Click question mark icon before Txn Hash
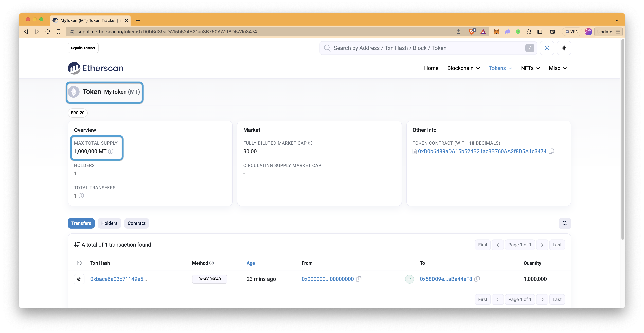This screenshot has width=644, height=333. 79,263
